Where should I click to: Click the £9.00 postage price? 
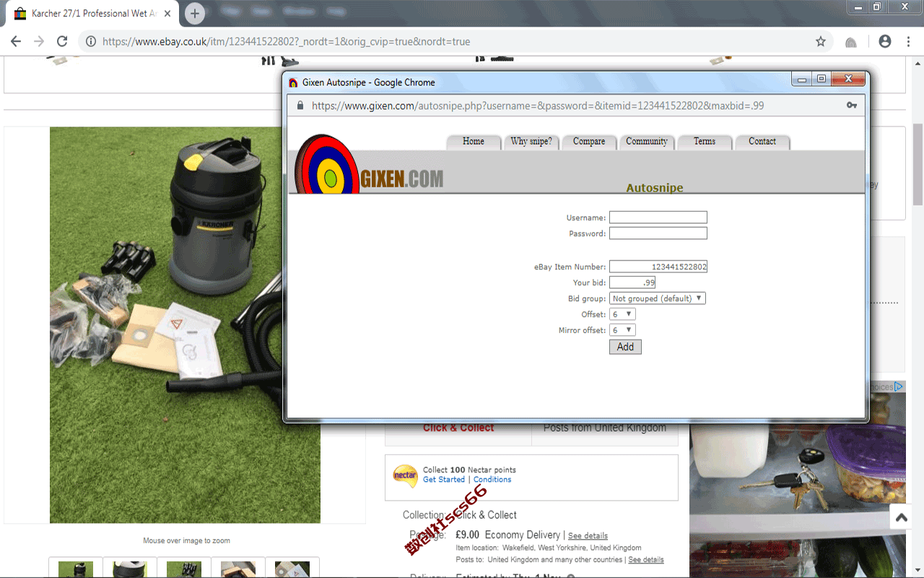click(x=467, y=535)
